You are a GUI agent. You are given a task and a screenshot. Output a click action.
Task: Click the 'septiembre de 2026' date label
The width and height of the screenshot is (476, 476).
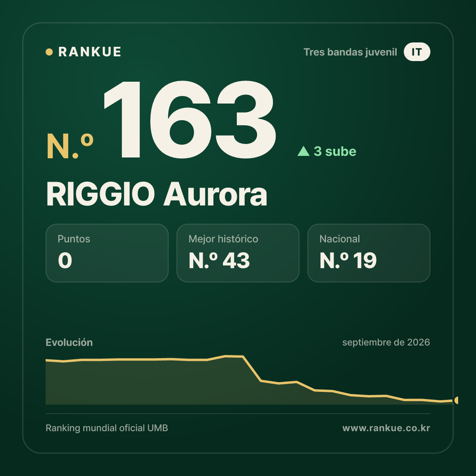386,342
